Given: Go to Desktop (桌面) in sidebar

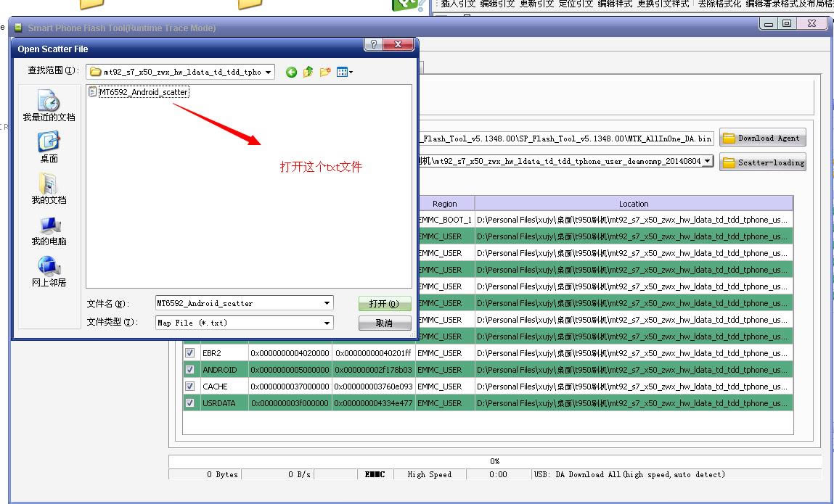Looking at the screenshot, I should 49,146.
